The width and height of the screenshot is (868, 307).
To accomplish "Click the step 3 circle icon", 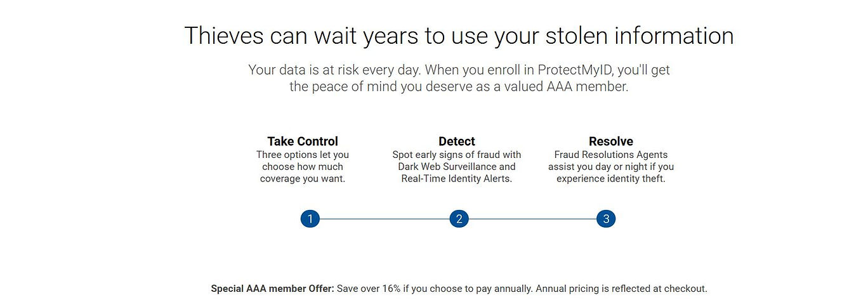I will [606, 219].
